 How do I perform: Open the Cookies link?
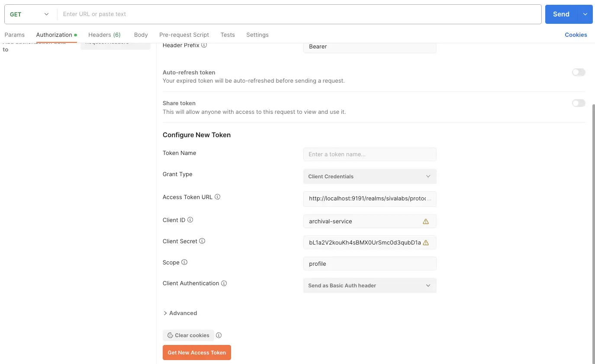pos(576,35)
